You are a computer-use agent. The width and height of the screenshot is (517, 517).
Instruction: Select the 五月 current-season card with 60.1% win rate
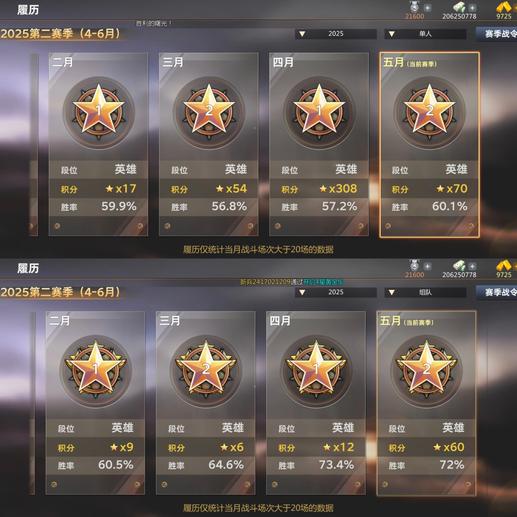429,144
